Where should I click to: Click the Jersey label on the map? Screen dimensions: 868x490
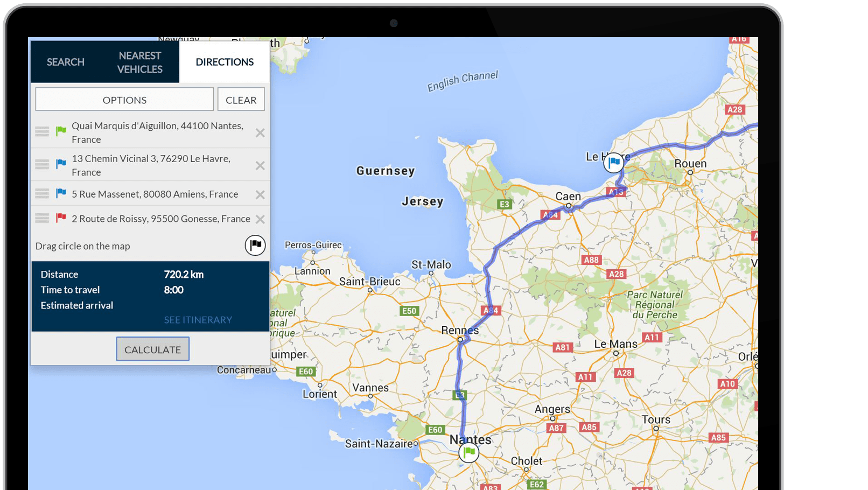(423, 201)
